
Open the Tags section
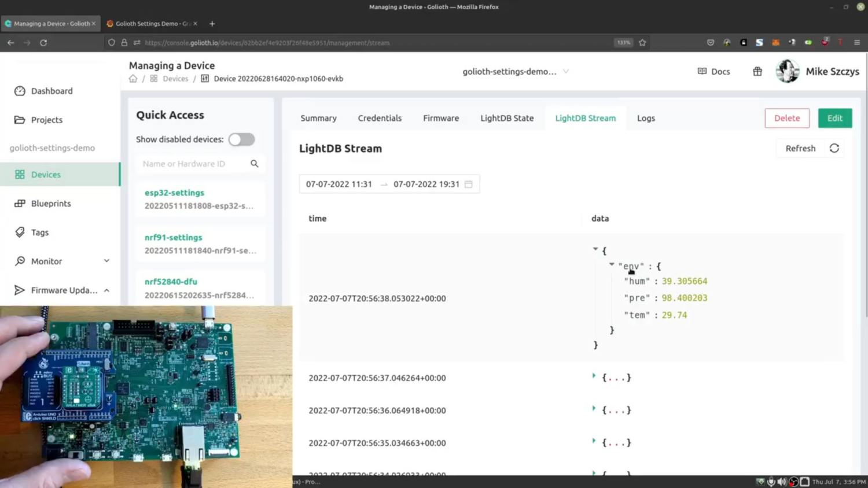39,232
